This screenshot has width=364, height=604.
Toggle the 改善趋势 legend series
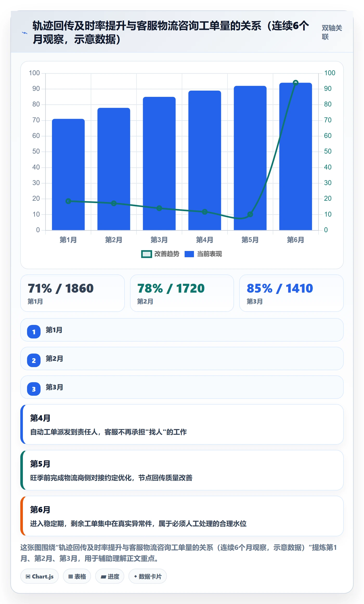[160, 254]
